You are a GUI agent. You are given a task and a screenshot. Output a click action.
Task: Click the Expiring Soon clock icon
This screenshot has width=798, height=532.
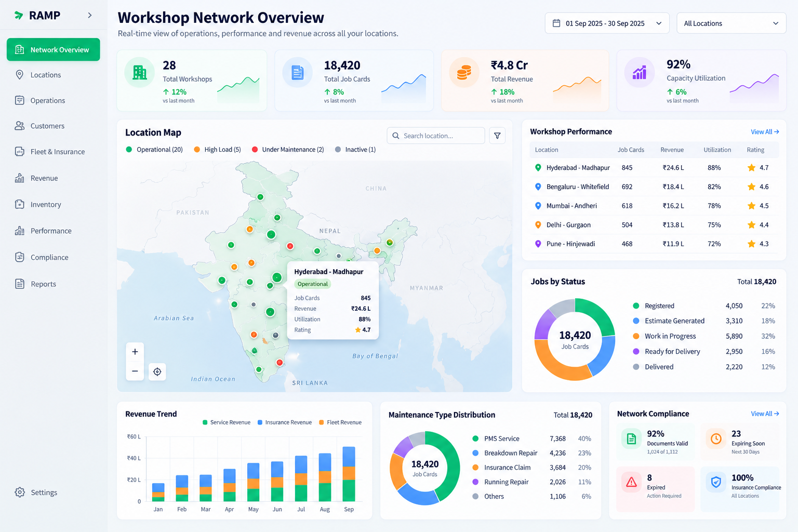(x=716, y=438)
